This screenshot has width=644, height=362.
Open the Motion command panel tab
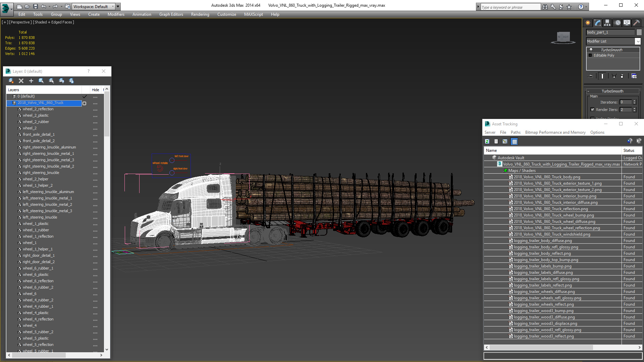(x=618, y=23)
